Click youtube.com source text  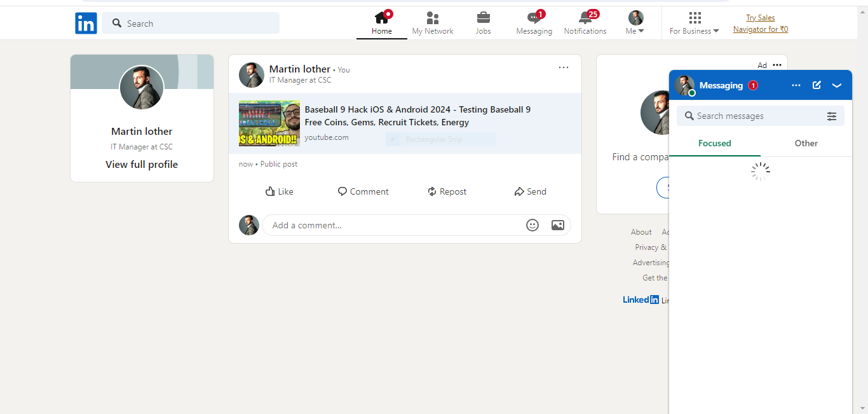(327, 137)
